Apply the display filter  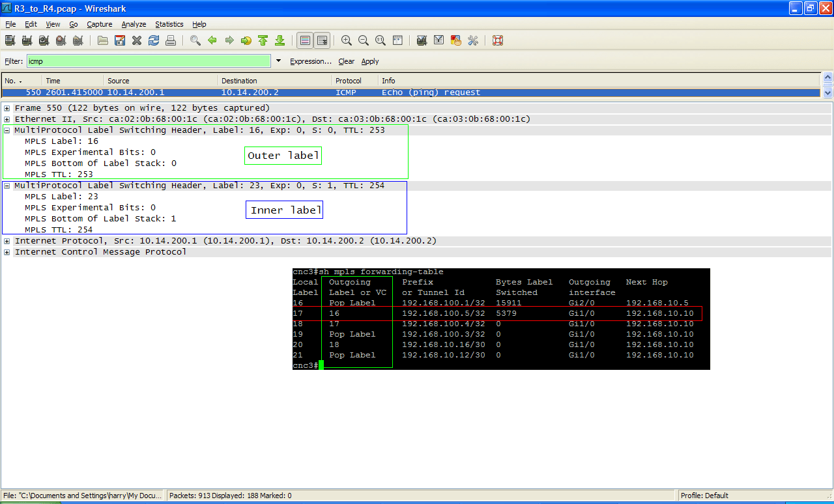click(370, 61)
